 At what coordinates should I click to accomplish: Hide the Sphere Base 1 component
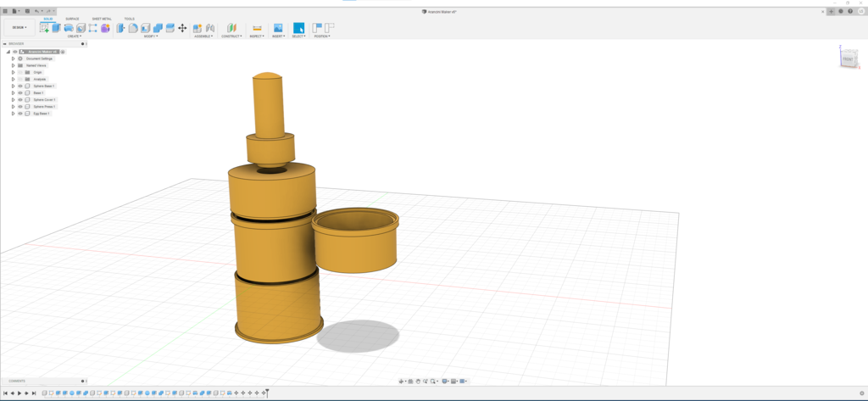[x=20, y=86]
